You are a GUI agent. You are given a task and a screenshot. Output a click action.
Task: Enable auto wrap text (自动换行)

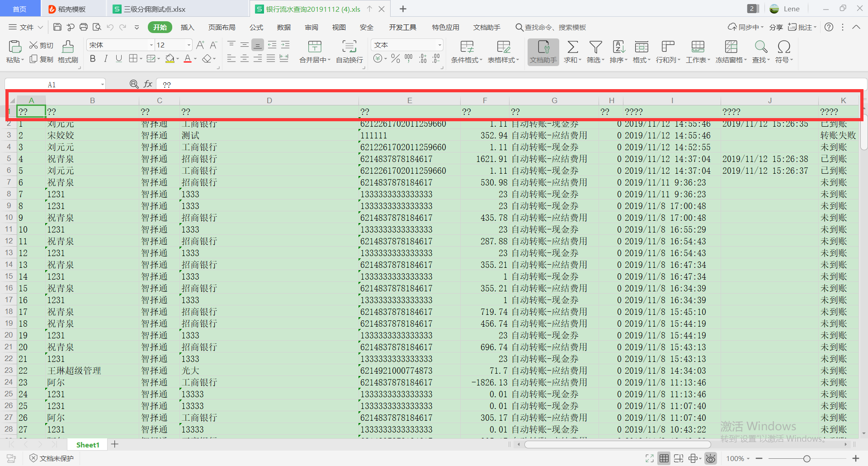(349, 47)
